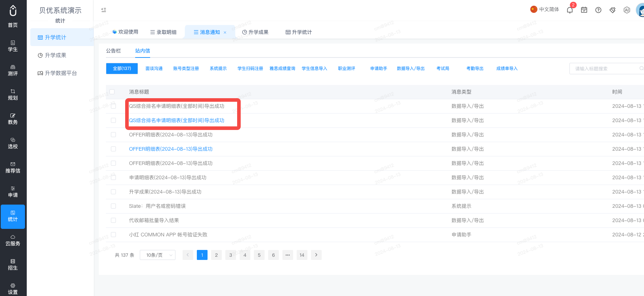
Task: Click the help question mark icon
Action: pyautogui.click(x=598, y=10)
